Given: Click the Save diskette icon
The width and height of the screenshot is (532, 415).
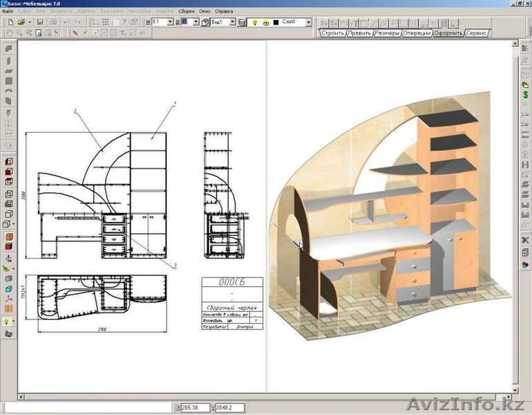Looking at the screenshot, I should (x=40, y=22).
